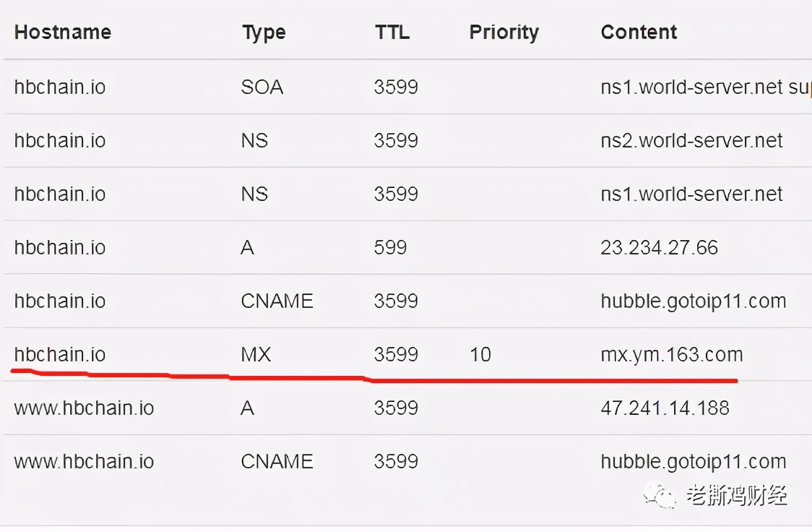The height and width of the screenshot is (532, 812).
Task: Select the IP address 23.234.27.66
Action: point(660,248)
